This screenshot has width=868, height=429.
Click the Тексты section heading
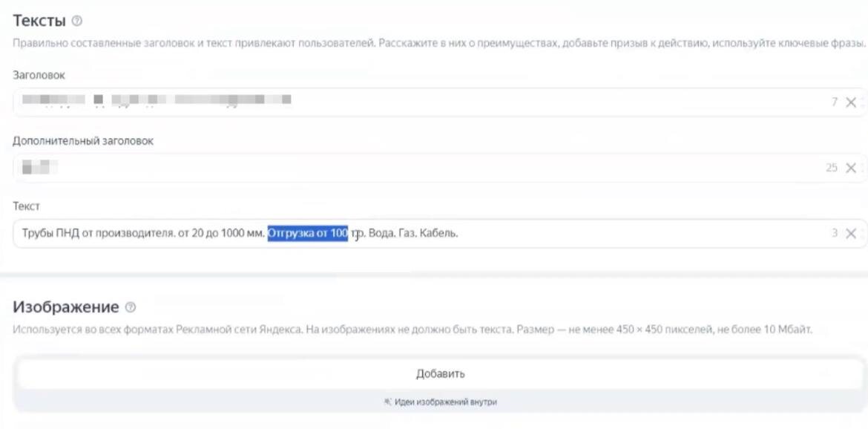point(39,21)
